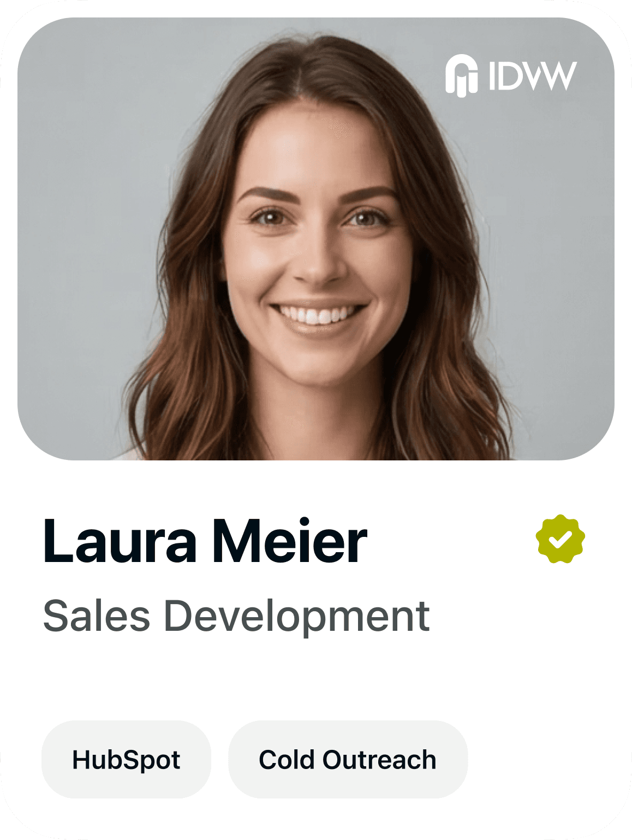Select the word Outreach in its pill
Viewport: 632px width, 840px height.
(x=379, y=760)
